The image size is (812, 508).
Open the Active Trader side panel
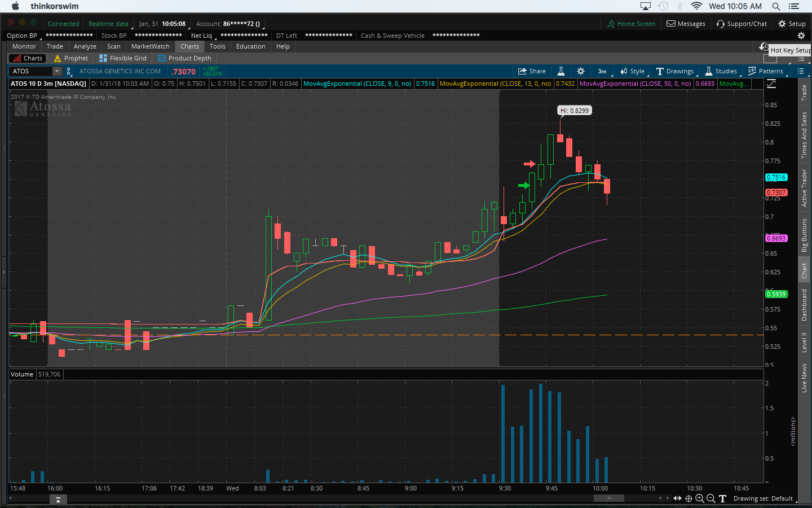805,188
